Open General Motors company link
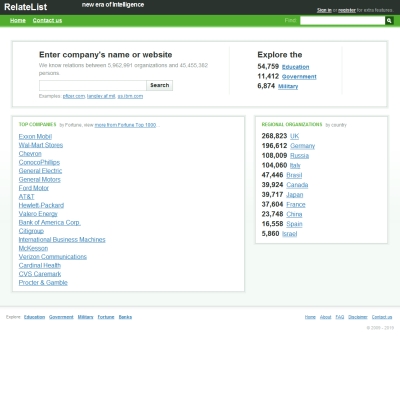 coord(40,179)
